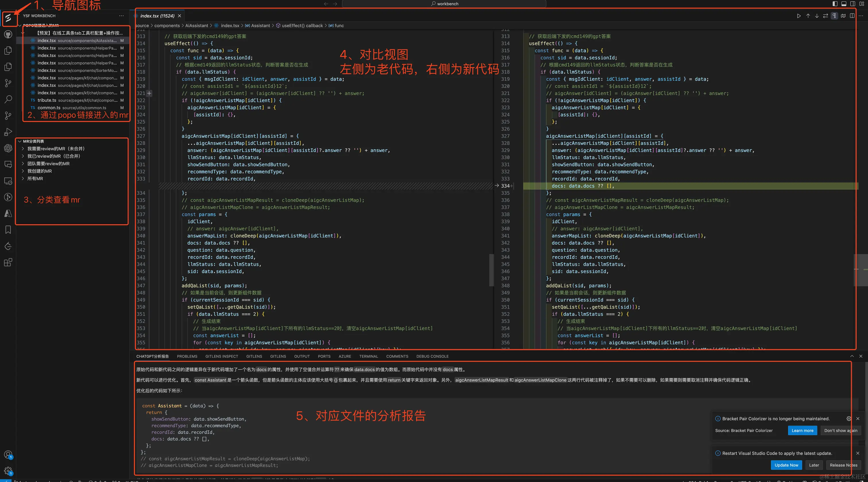This screenshot has height=482, width=868.
Task: Expand 我需要review的MR（未合并）
Action: [x=23, y=149]
